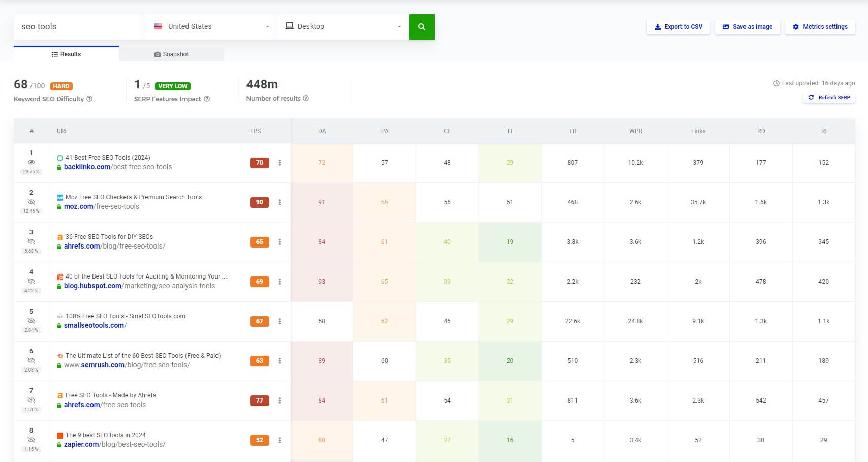Screen dimensions: 868x462
Task: Click the green padlock next to www.semrush.com
Action: click(x=59, y=365)
